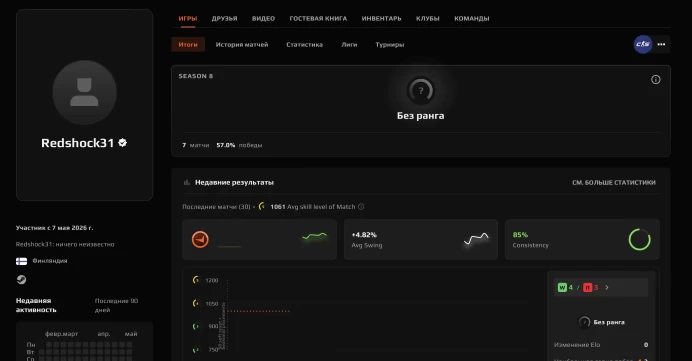Screen dimensions: 692x361
Task: Click the Redshock31 profile avatar
Action: click(84, 92)
